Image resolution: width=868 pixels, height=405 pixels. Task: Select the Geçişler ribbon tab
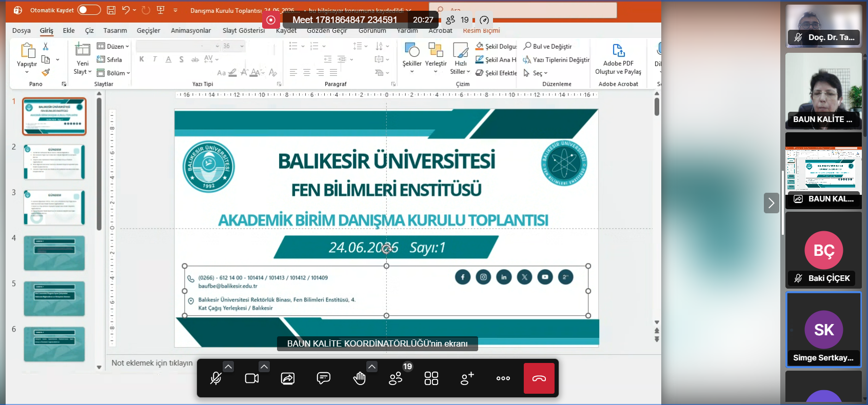tap(148, 30)
